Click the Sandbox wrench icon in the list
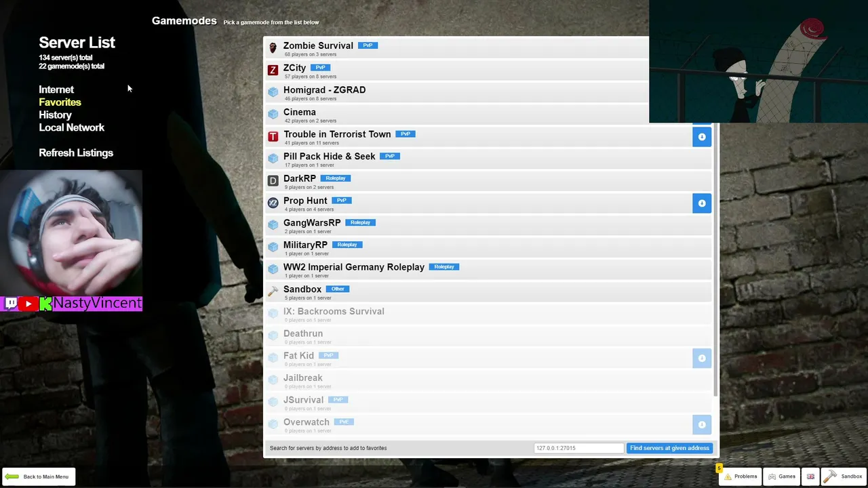Image resolution: width=868 pixels, height=488 pixels. [x=273, y=291]
